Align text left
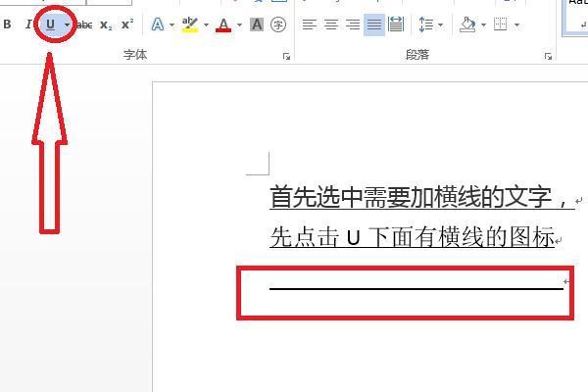This screenshot has width=588, height=392. pos(310,24)
